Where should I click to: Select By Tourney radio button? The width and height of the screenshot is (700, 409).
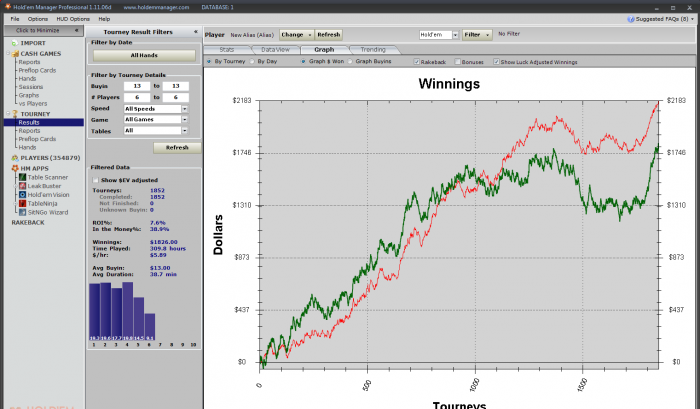[208, 62]
